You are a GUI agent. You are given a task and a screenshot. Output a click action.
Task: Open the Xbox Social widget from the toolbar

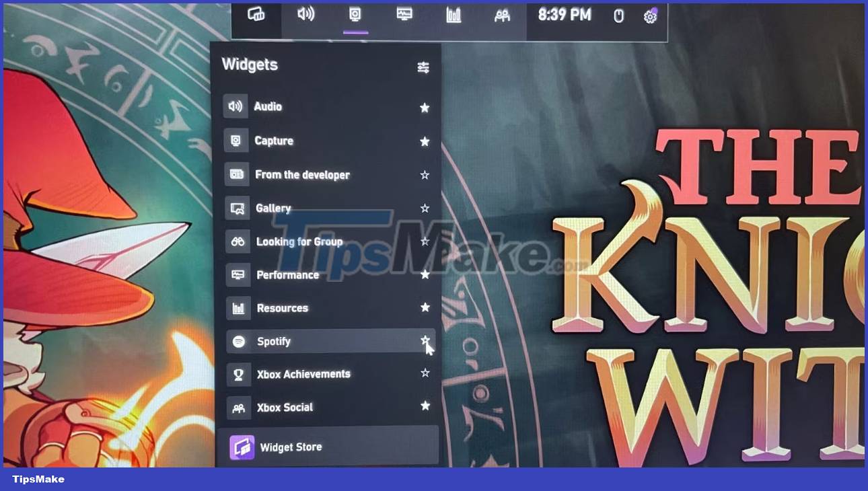[502, 15]
